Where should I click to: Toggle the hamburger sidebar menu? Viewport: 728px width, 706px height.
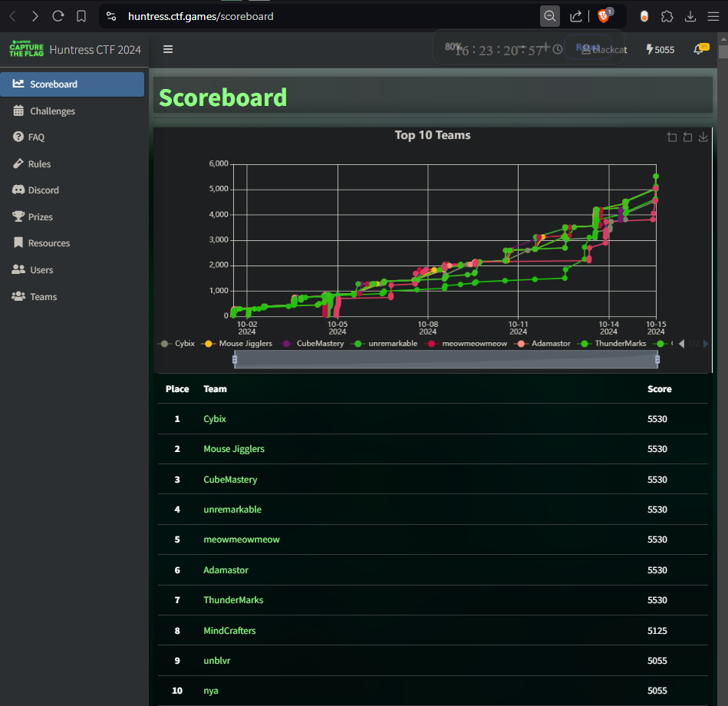[168, 49]
